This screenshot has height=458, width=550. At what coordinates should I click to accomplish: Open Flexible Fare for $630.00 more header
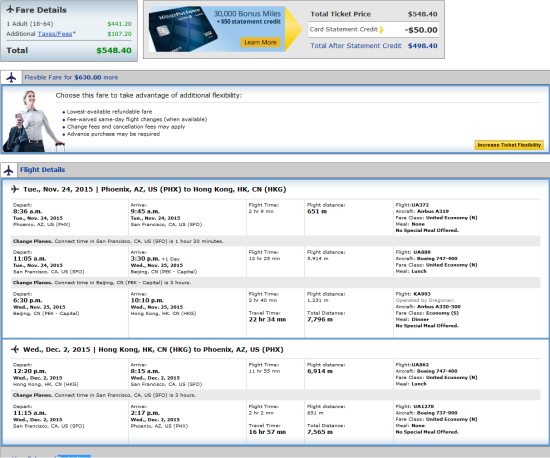tap(71, 78)
